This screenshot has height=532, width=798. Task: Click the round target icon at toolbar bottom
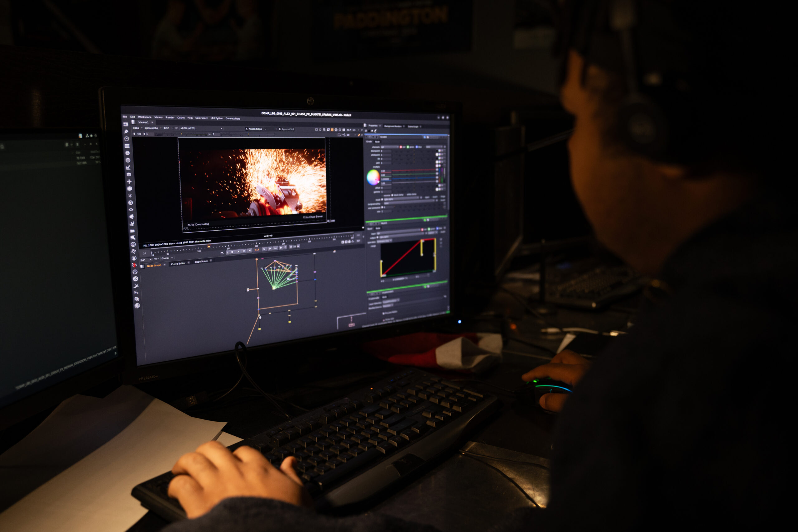coord(137,306)
